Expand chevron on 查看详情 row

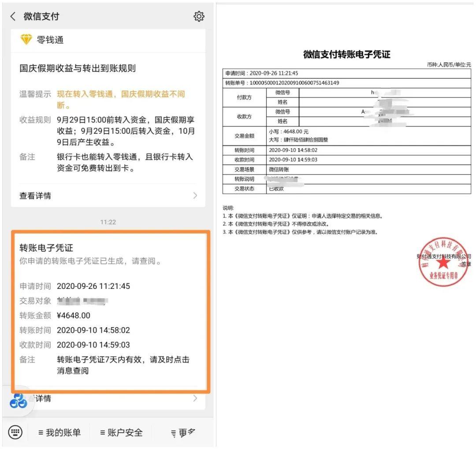tap(195, 196)
